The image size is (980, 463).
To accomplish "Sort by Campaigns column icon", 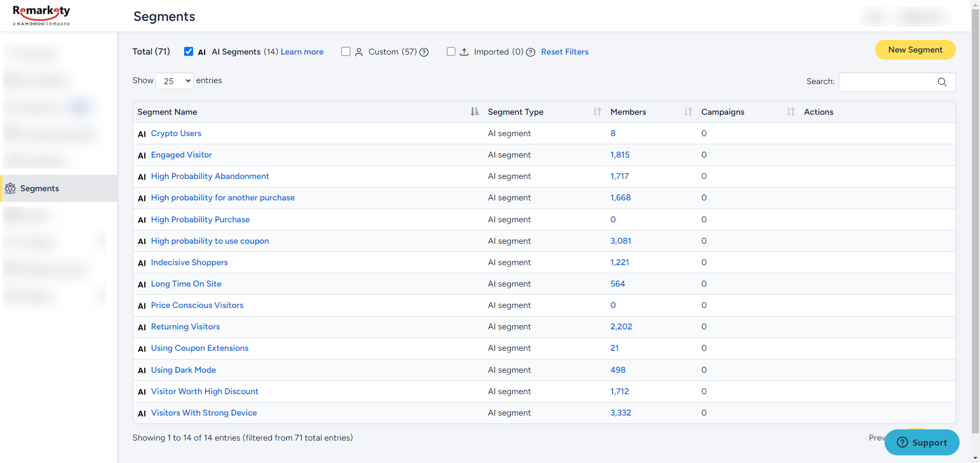I will (x=791, y=112).
